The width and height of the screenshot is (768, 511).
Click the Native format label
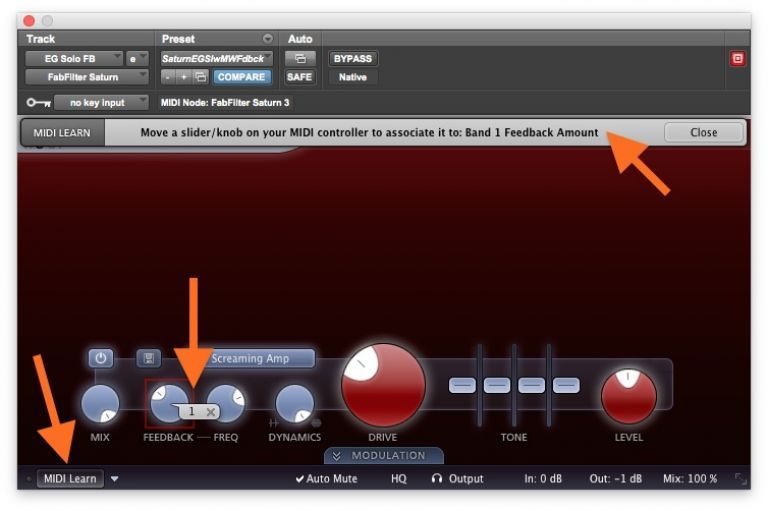click(x=353, y=77)
